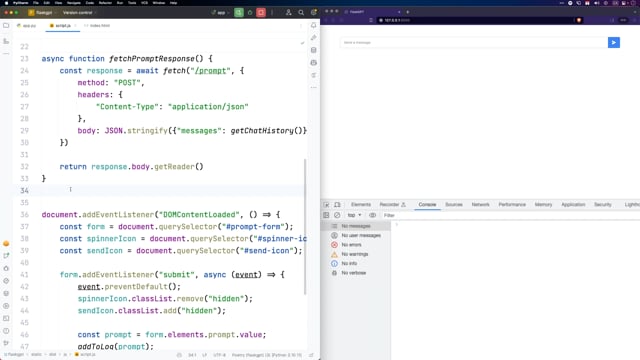The image size is (640, 360).
Task: Select the No warnings console filter
Action: (356, 254)
